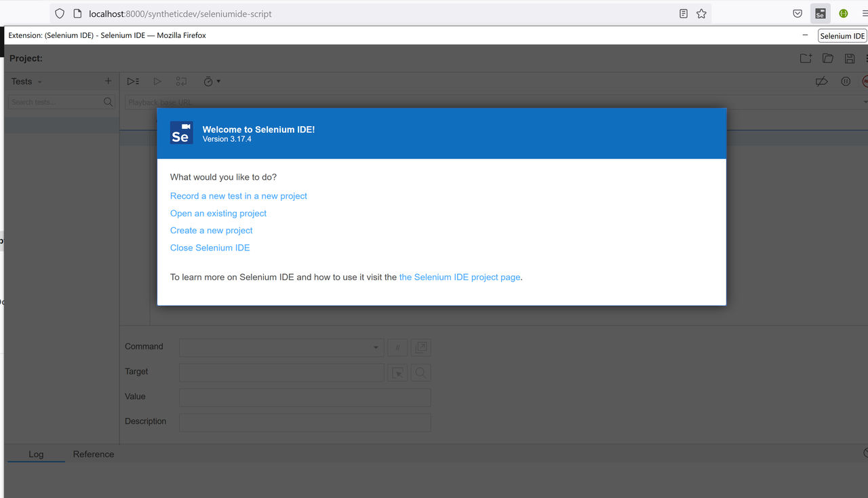Image resolution: width=868 pixels, height=498 pixels.
Task: Click the select target in page icon
Action: click(x=397, y=372)
